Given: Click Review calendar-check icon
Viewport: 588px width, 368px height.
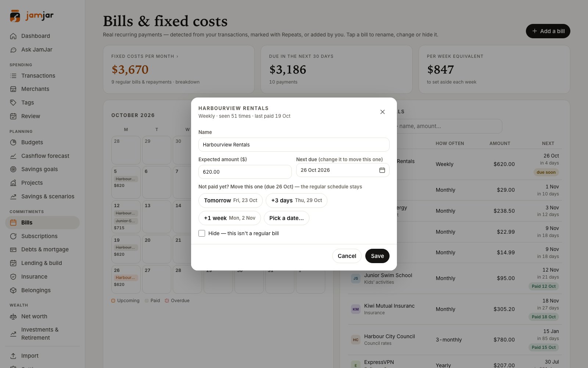Looking at the screenshot, I should click(x=13, y=116).
